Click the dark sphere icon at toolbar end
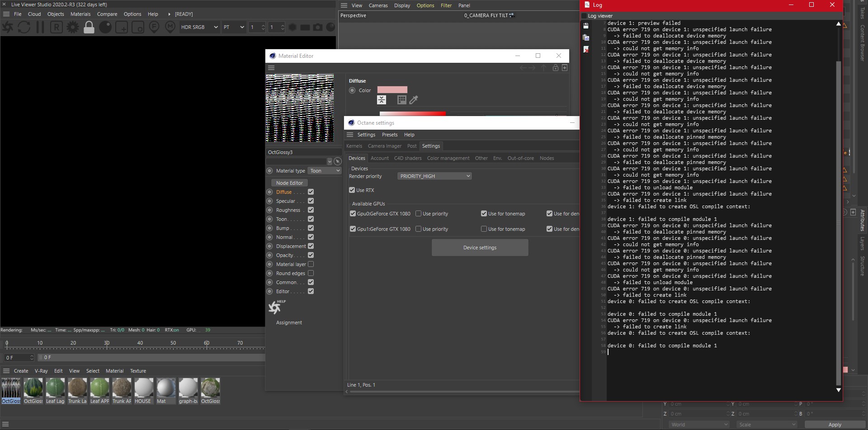Viewport: 868px width, 430px height. [331, 27]
